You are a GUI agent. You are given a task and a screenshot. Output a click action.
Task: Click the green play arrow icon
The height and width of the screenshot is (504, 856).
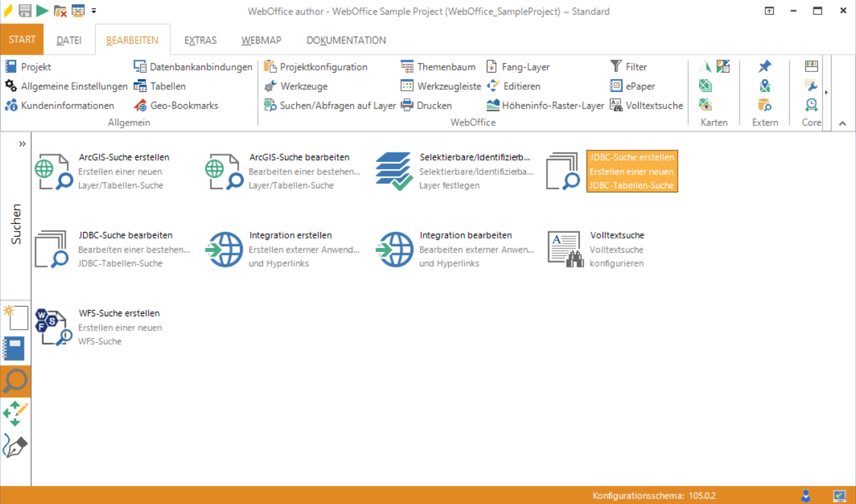42,11
